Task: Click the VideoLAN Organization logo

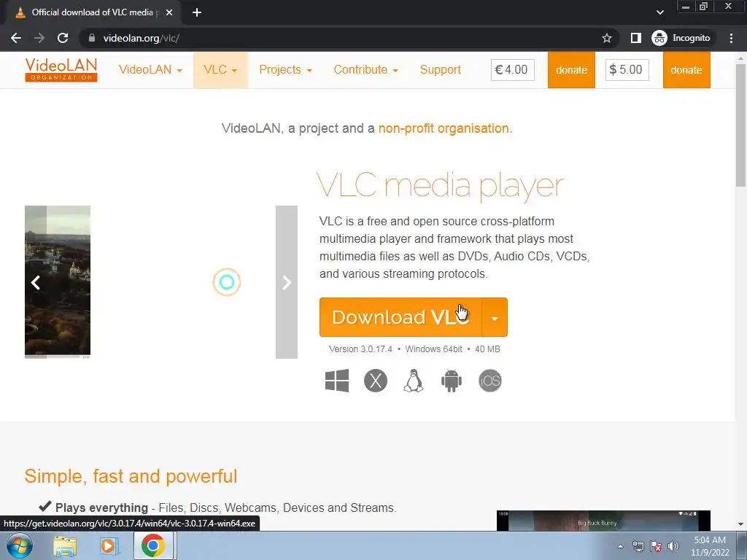Action: click(61, 70)
